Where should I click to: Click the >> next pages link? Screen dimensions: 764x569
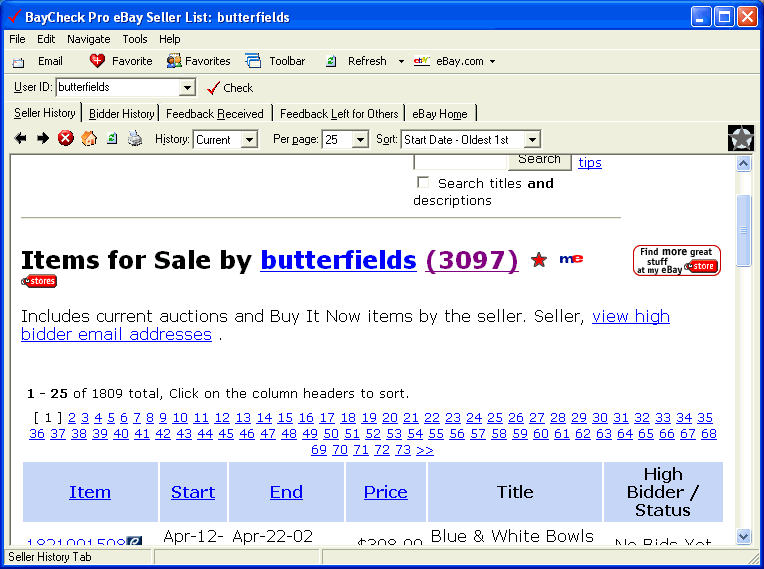424,450
